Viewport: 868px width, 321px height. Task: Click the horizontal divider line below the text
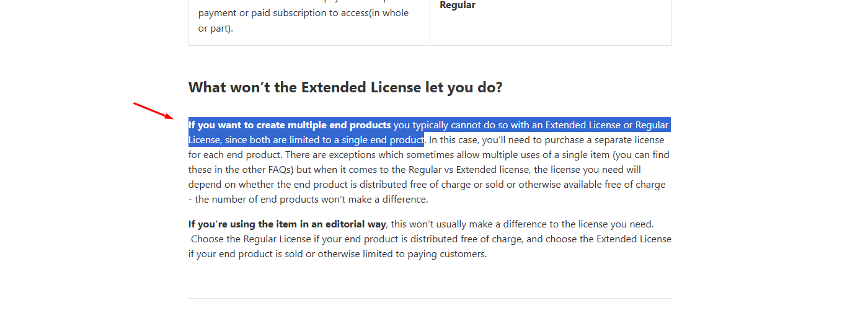click(x=430, y=298)
